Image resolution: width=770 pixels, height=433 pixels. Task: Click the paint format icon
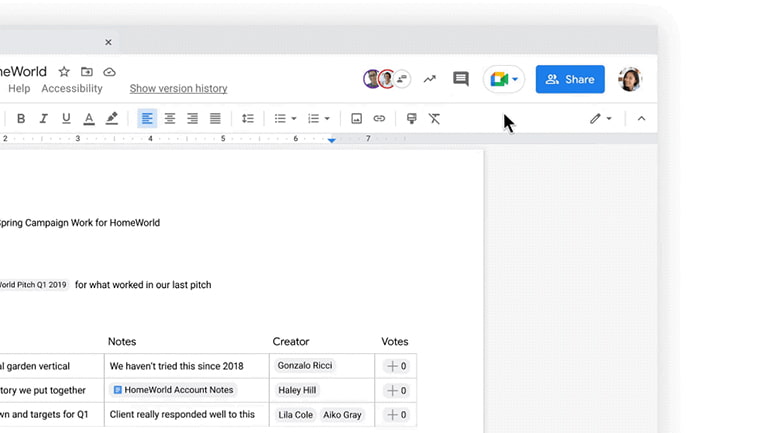[x=412, y=118]
